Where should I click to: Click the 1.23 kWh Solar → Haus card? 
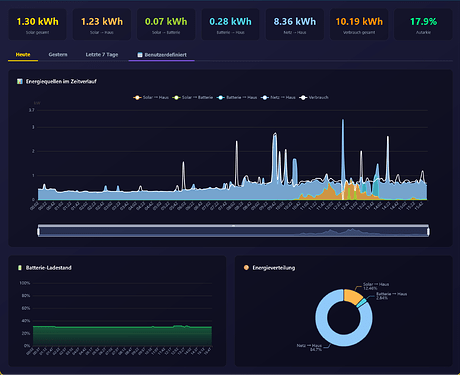(102, 24)
